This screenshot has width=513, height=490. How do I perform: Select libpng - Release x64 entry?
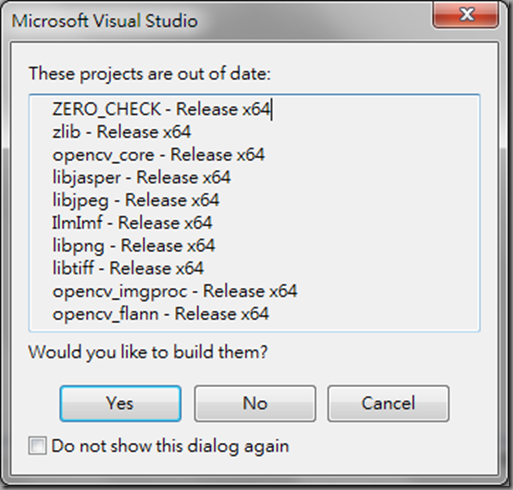coord(134,246)
